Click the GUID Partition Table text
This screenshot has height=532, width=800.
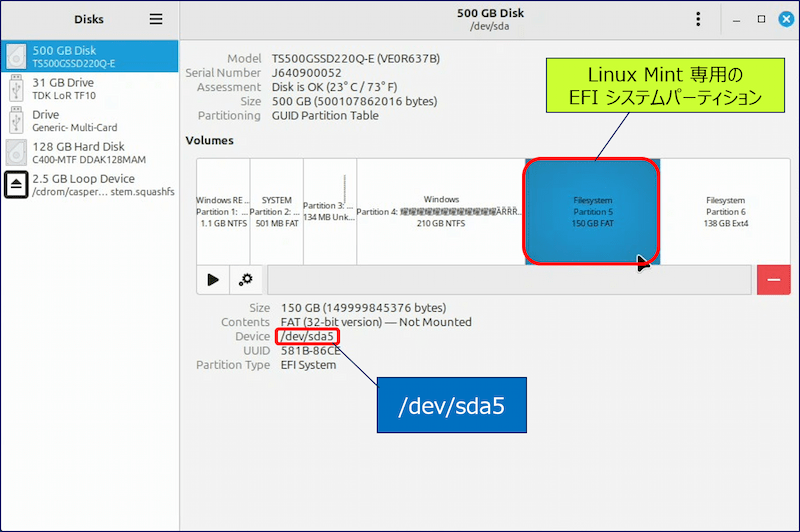click(325, 116)
